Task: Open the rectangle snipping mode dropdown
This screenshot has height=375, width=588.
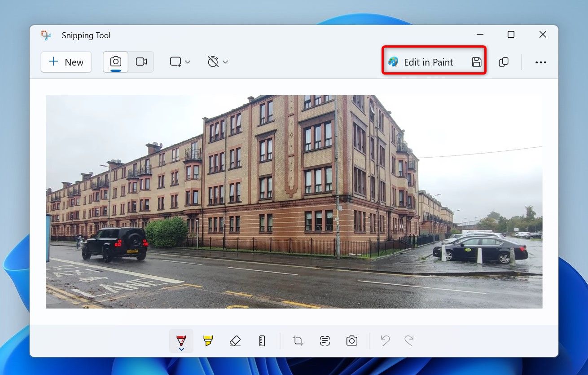Action: 180,62
